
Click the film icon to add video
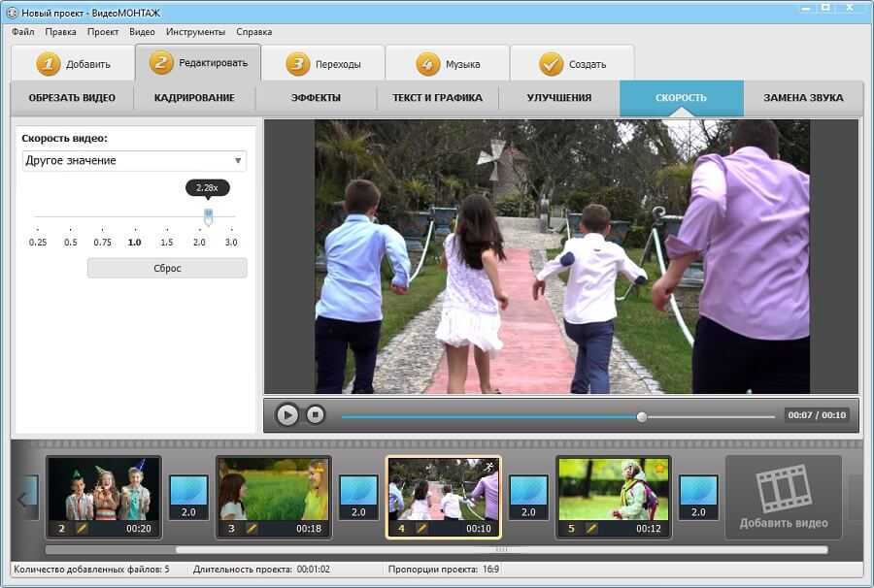tap(783, 489)
